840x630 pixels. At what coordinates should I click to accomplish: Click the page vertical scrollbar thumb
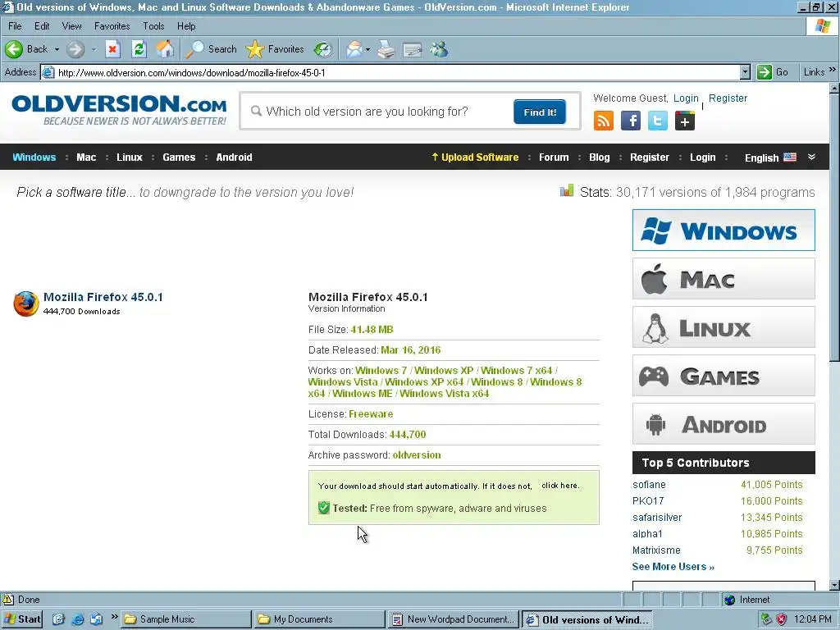pos(834,227)
